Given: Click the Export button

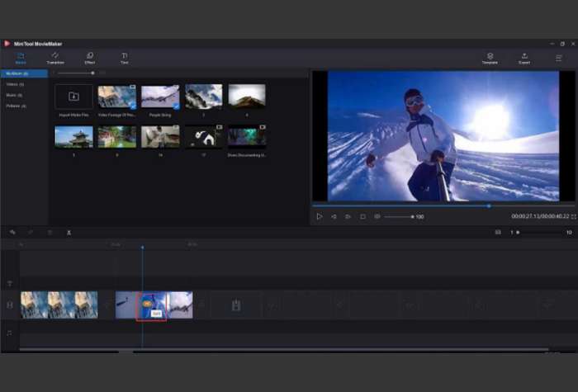Looking at the screenshot, I should pyautogui.click(x=524, y=59).
